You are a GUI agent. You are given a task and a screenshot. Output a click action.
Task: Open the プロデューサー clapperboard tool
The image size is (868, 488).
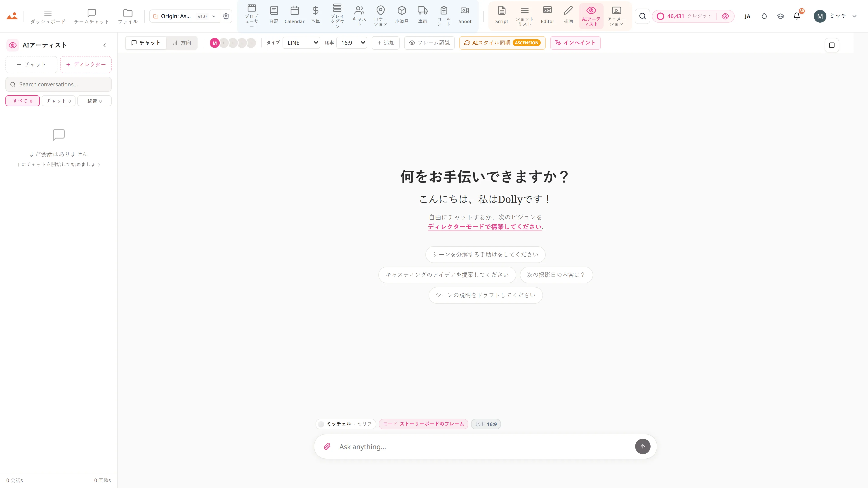[x=252, y=16]
